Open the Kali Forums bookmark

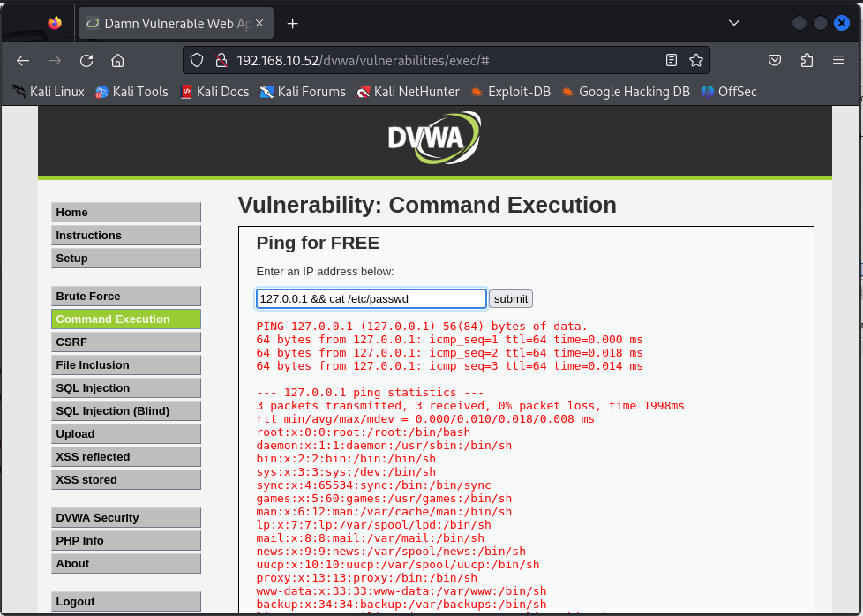[x=303, y=92]
